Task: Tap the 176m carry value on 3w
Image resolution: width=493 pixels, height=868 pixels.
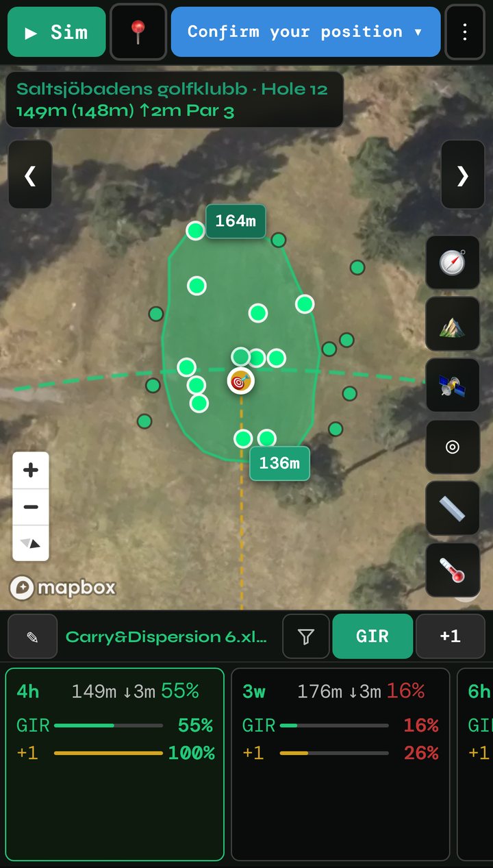Action: (x=320, y=691)
